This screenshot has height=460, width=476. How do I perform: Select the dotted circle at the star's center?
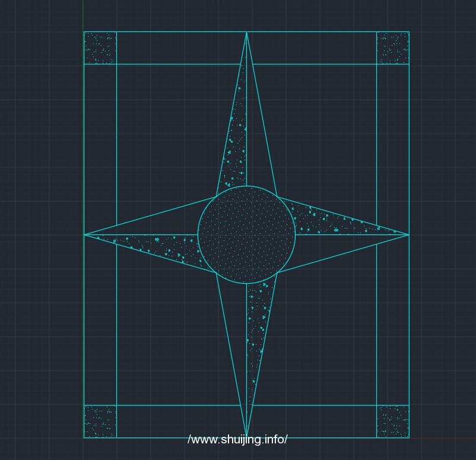(246, 234)
